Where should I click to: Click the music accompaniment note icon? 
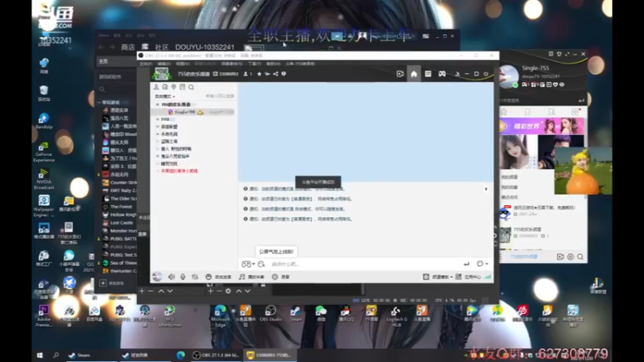(242, 277)
